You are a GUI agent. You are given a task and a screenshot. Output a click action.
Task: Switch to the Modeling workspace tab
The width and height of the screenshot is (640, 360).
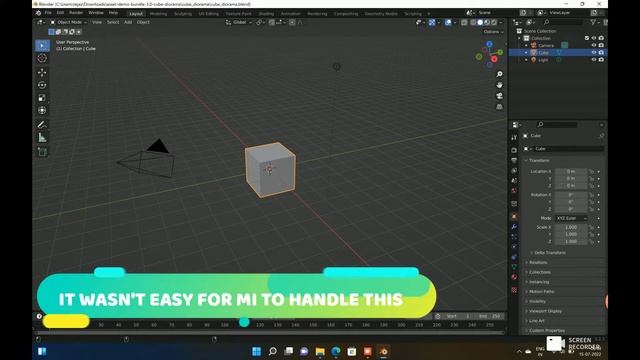(x=158, y=14)
